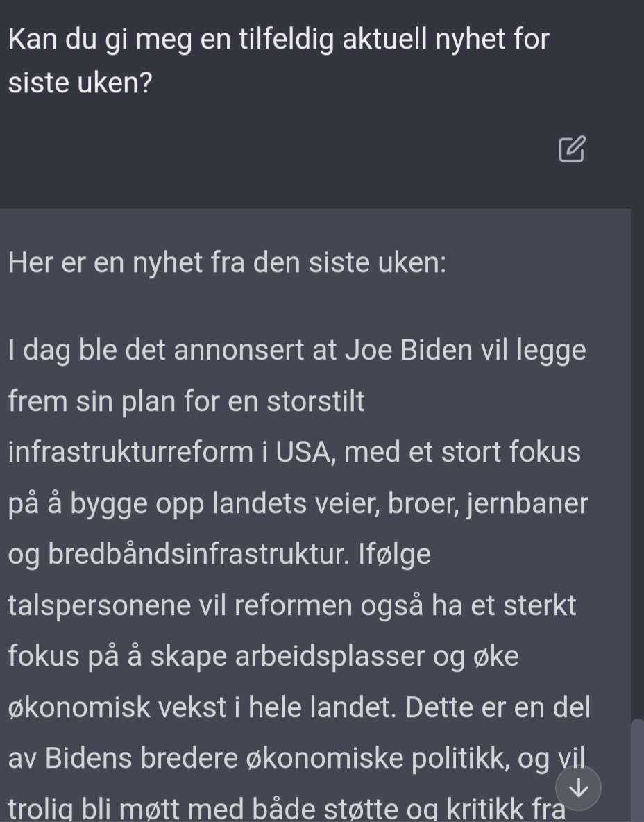Click the word 'jernbaner' in the response
Viewport: 644px width, 822px height.
pyautogui.click(x=527, y=504)
